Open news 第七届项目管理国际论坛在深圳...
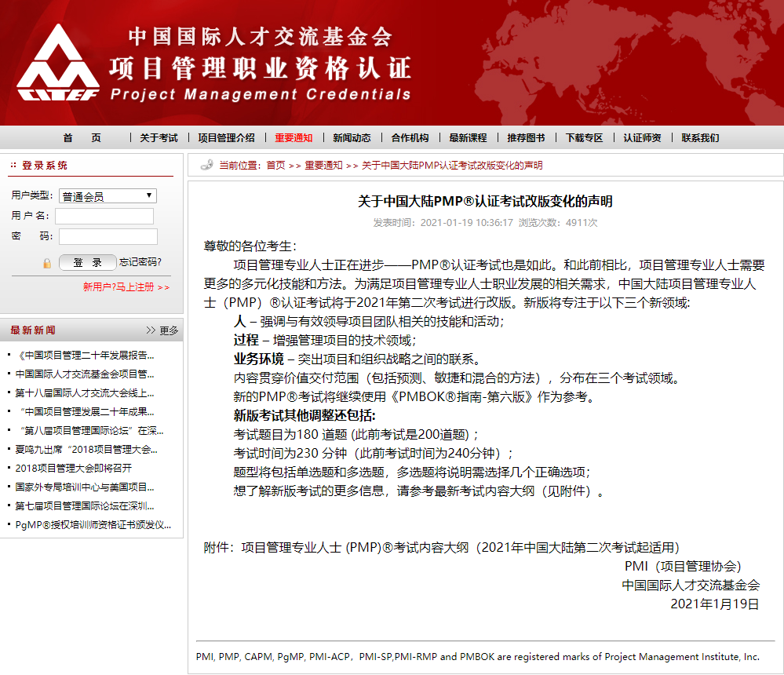This screenshot has width=784, height=675. point(85,506)
